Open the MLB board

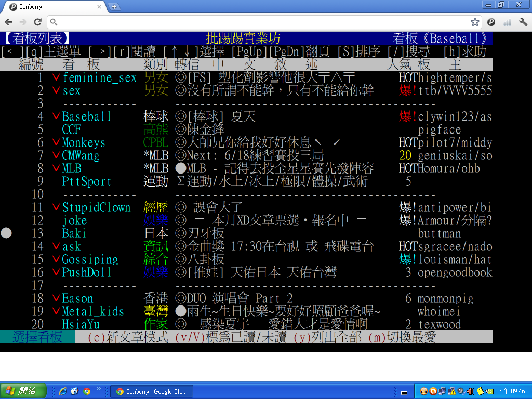(x=72, y=168)
